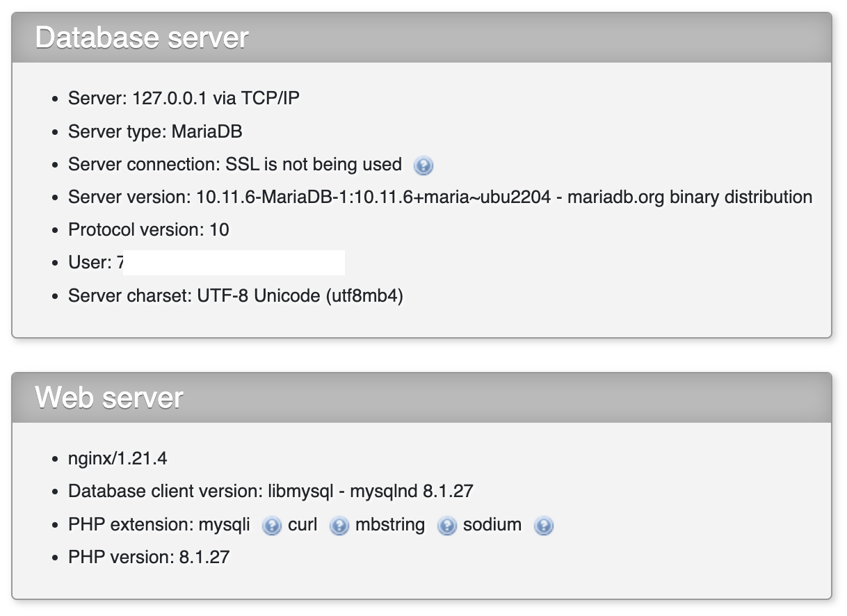Screen dimensions: 847x616
Task: Click the Database server panel header
Action: 421,38
